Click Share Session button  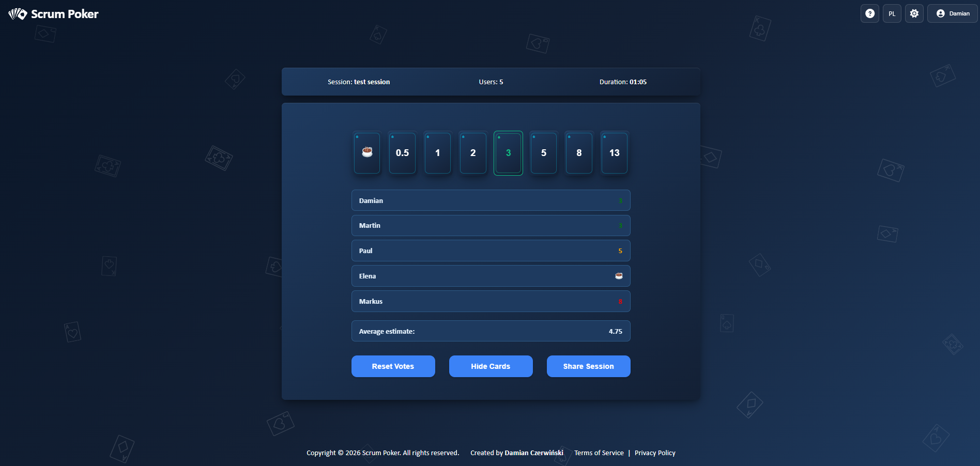(588, 366)
